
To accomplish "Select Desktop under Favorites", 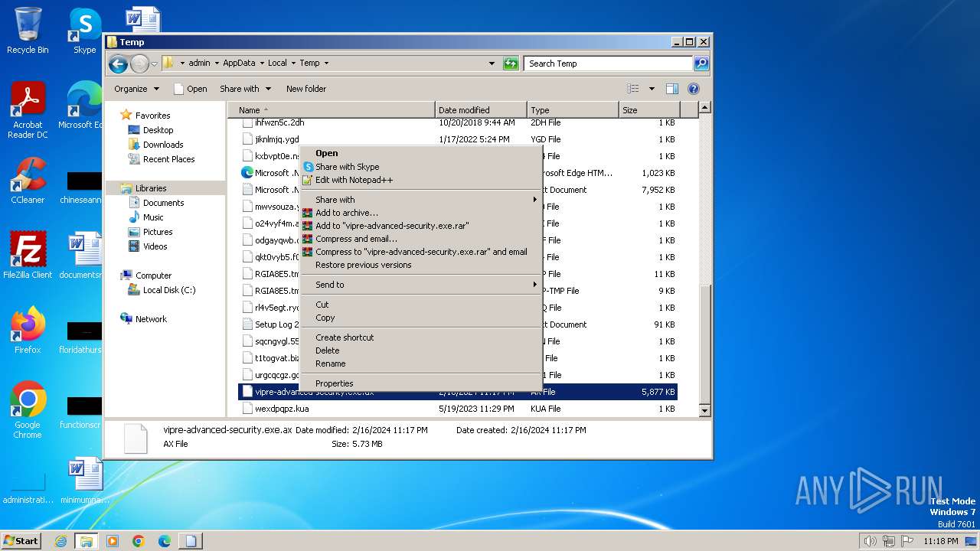I will point(158,130).
